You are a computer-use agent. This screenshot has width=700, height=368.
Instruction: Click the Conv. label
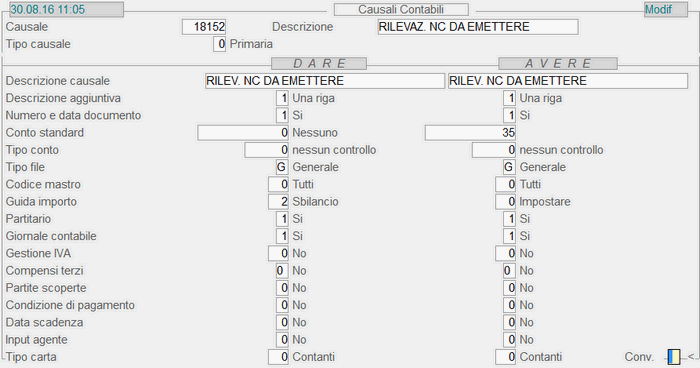[639, 357]
